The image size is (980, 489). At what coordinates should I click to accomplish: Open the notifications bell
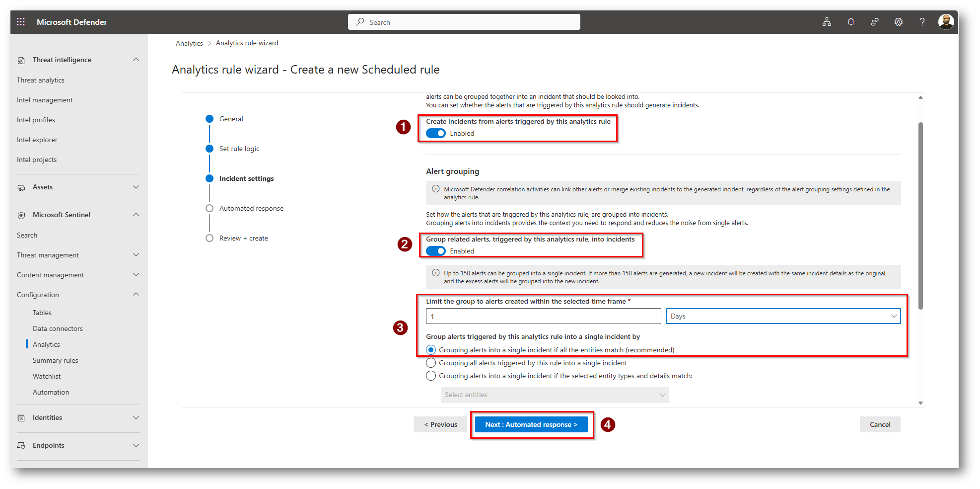click(x=851, y=22)
